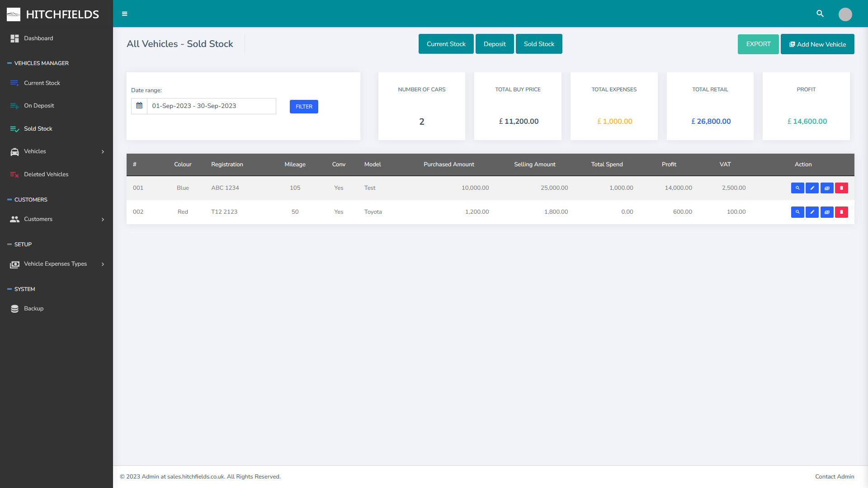Screen dimensions: 868x488
Task: View details of vehicle ABC 1234
Action: coord(797,188)
